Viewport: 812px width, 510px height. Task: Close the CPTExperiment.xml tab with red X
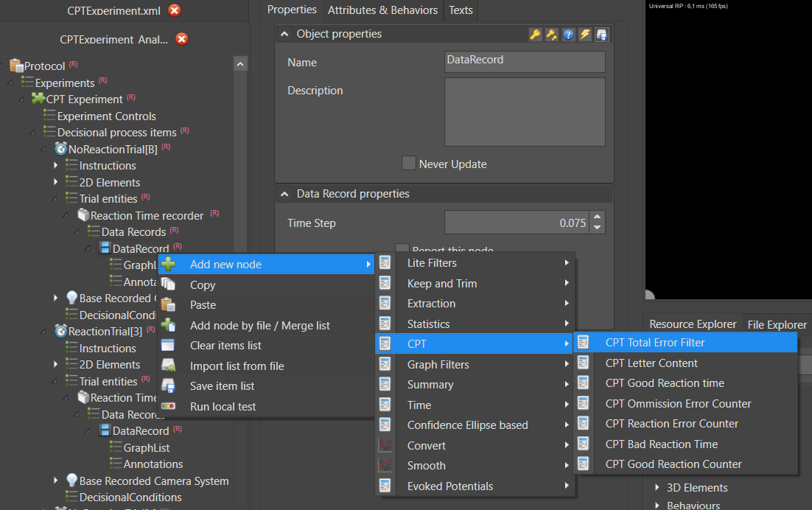click(174, 10)
